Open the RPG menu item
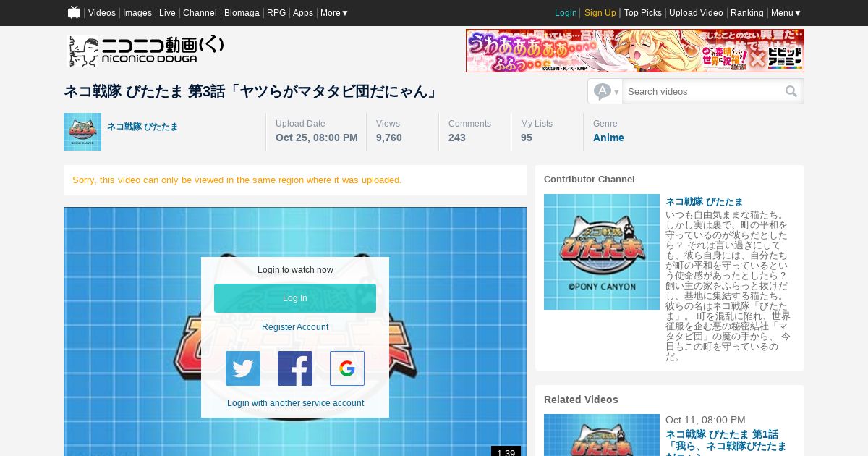Image resolution: width=868 pixels, height=456 pixels. [276, 13]
